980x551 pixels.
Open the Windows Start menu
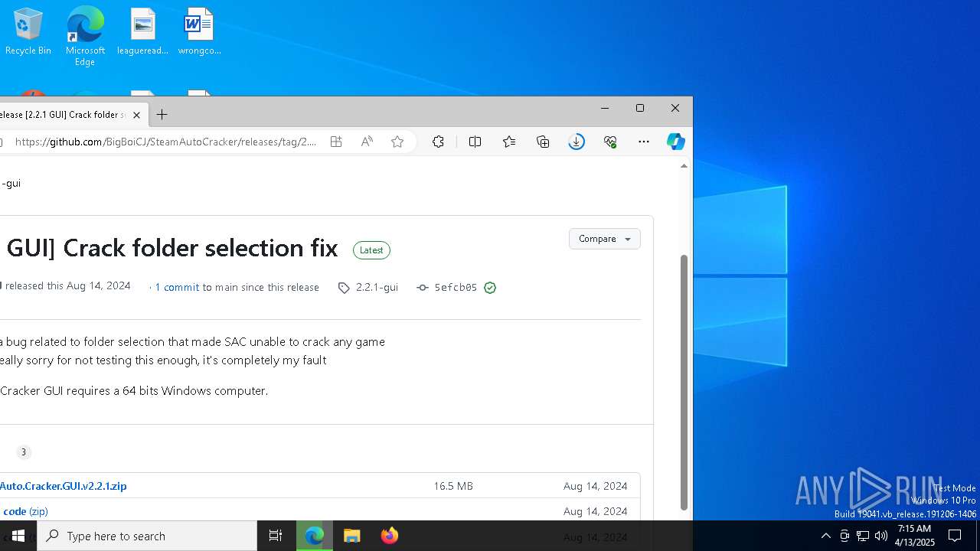pyautogui.click(x=18, y=536)
